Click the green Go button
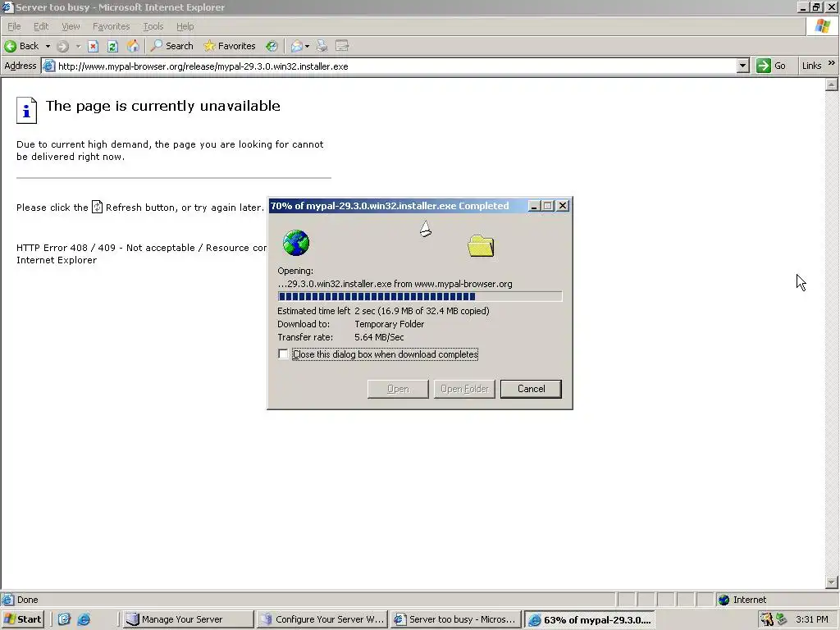Viewport: 840px width, 630px height. [771, 66]
